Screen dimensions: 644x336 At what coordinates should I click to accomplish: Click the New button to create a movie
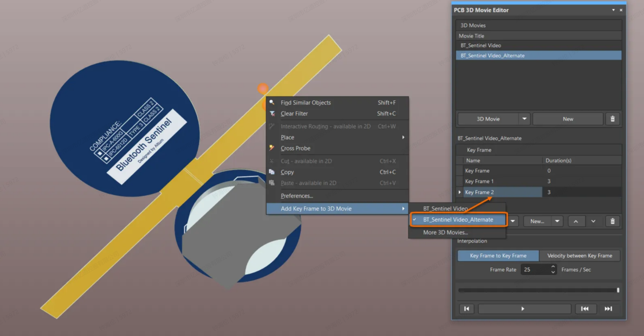point(568,119)
